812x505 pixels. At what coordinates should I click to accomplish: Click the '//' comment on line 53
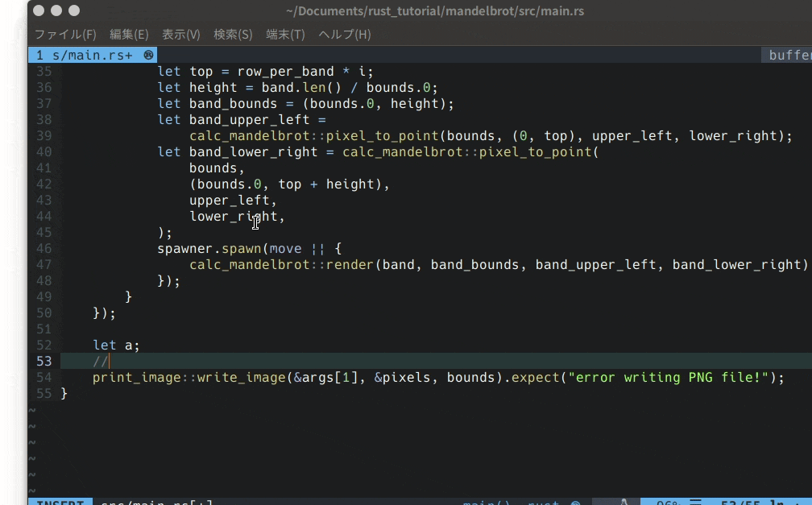tap(101, 361)
